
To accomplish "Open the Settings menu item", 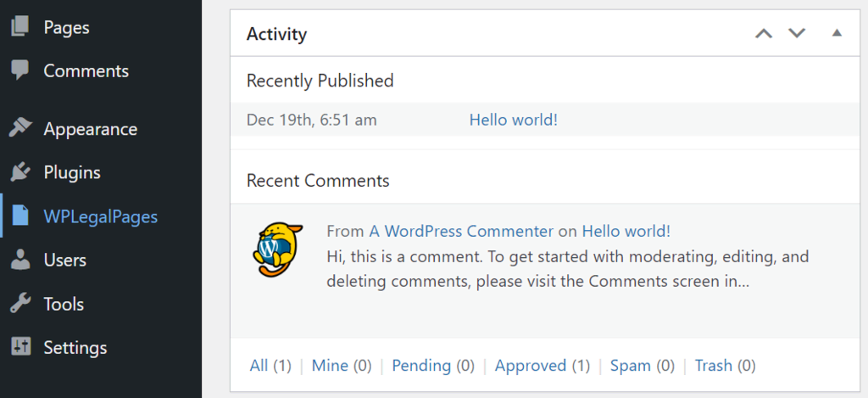I will click(x=75, y=347).
